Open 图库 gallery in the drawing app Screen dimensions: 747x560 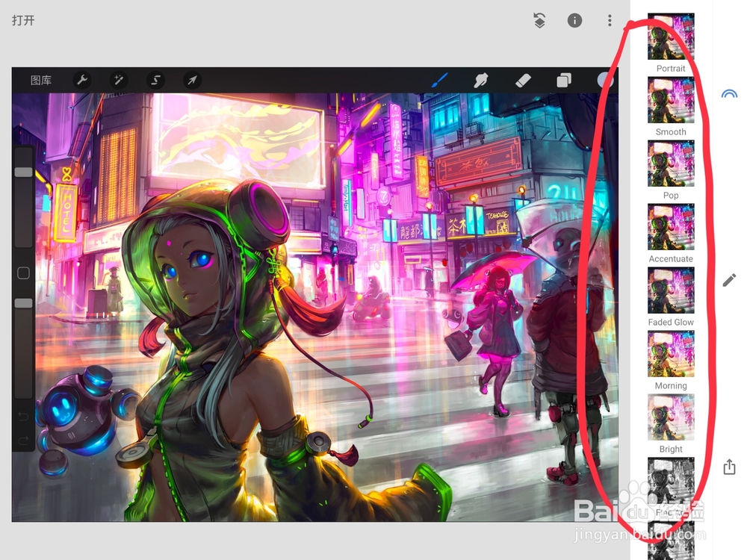(41, 81)
